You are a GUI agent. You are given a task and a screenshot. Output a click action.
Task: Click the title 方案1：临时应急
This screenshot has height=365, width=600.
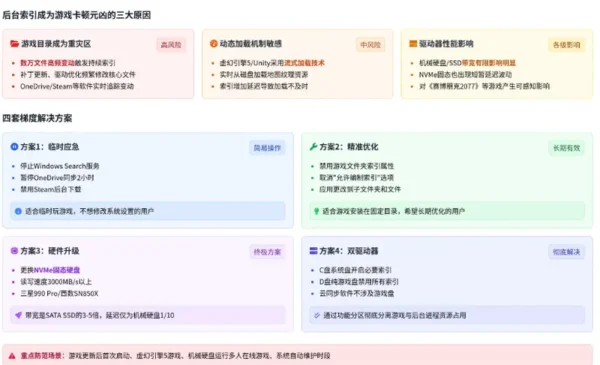pyautogui.click(x=50, y=147)
